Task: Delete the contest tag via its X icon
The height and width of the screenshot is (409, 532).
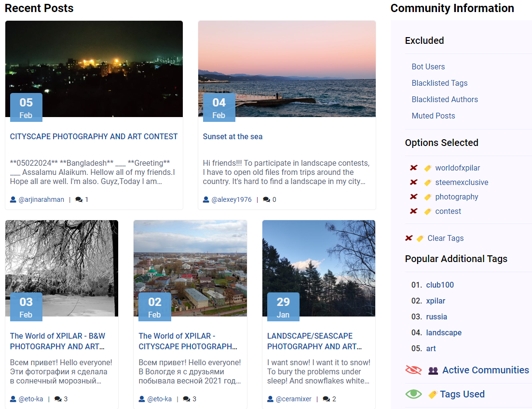Action: point(413,211)
